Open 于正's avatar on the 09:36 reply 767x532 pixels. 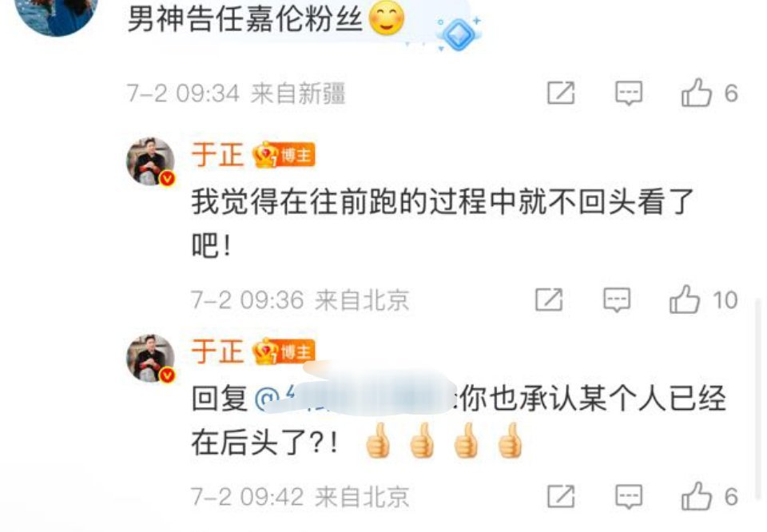coord(151,161)
